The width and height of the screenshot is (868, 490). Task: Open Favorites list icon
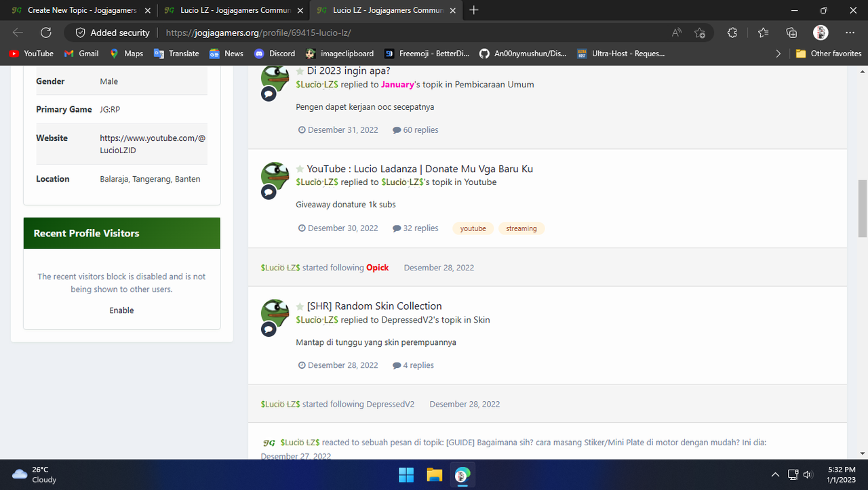763,33
